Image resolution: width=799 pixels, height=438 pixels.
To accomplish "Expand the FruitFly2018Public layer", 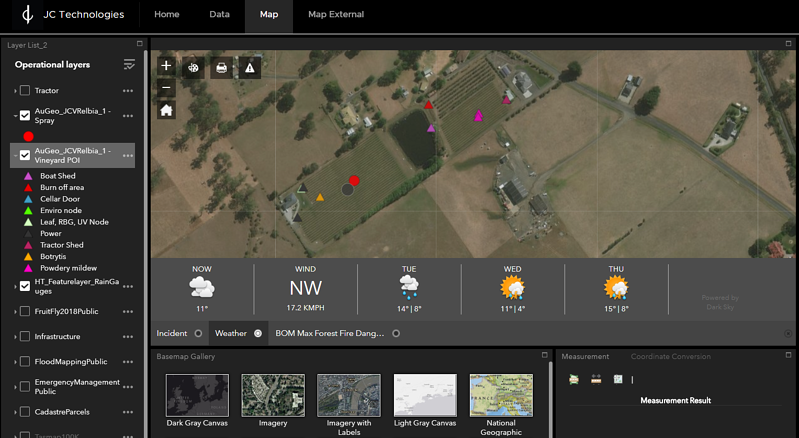I will pyautogui.click(x=14, y=312).
